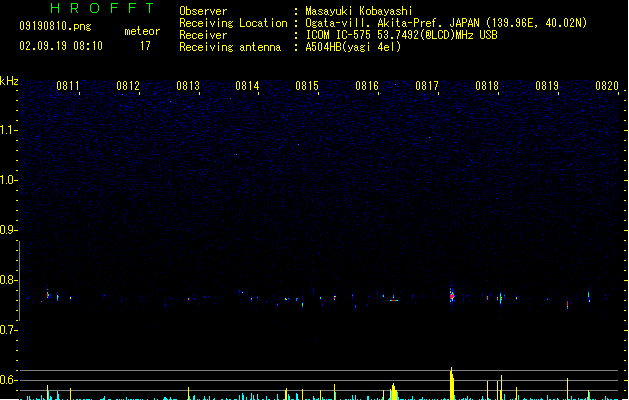This screenshot has height=400, width=629.
Task: Select the ICOM IC-575 receiver text
Action: pyautogui.click(x=401, y=35)
